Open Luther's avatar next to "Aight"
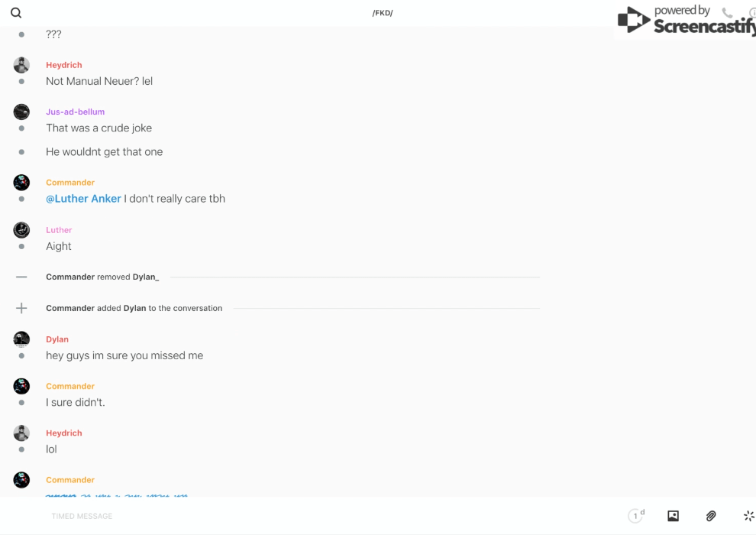The width and height of the screenshot is (756, 535). pyautogui.click(x=21, y=230)
